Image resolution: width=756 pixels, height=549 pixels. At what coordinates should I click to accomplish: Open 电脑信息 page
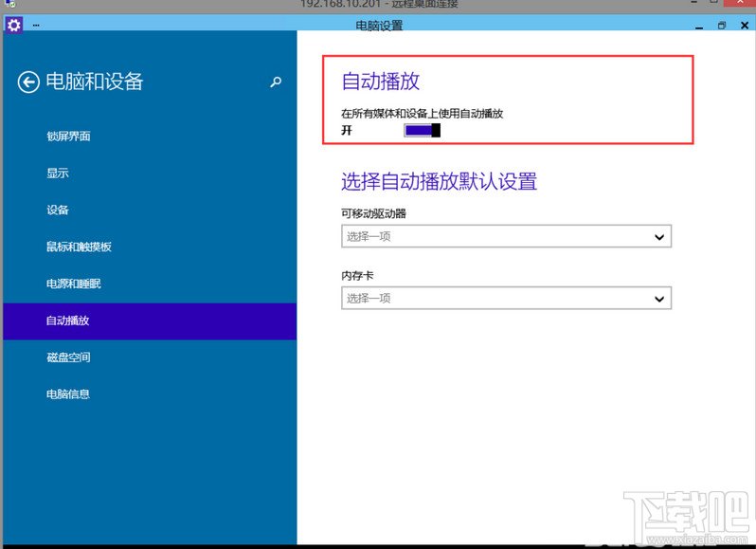68,394
